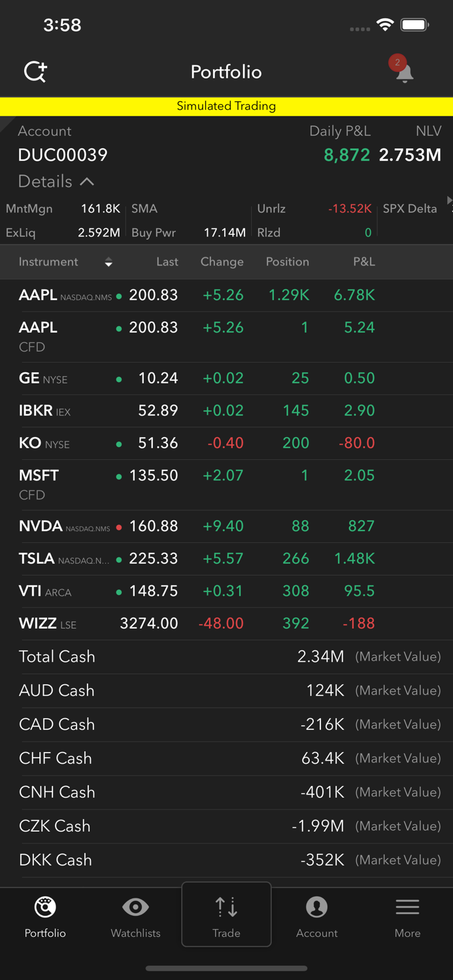Image resolution: width=453 pixels, height=980 pixels.
Task: Tap the Simulated Trading banner
Action: [226, 106]
